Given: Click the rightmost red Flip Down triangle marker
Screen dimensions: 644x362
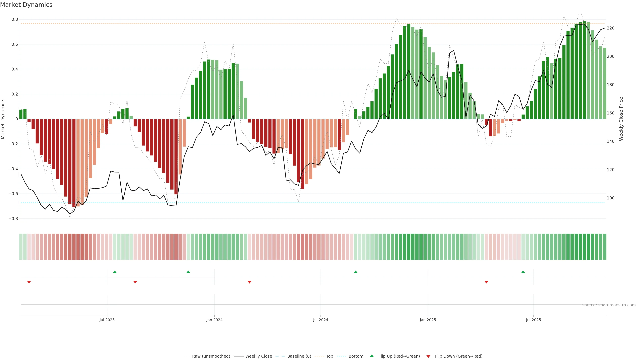Looking at the screenshot, I should tap(486, 282).
